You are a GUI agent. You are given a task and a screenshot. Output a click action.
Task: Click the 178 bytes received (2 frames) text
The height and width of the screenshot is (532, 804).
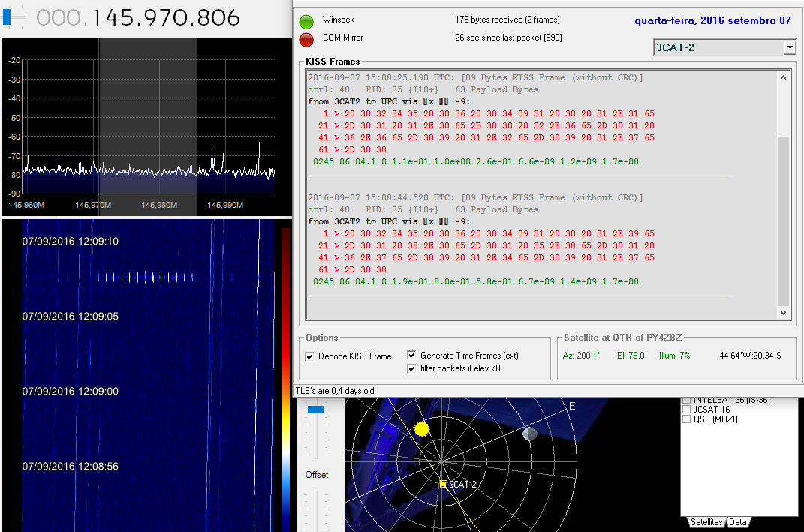(507, 20)
